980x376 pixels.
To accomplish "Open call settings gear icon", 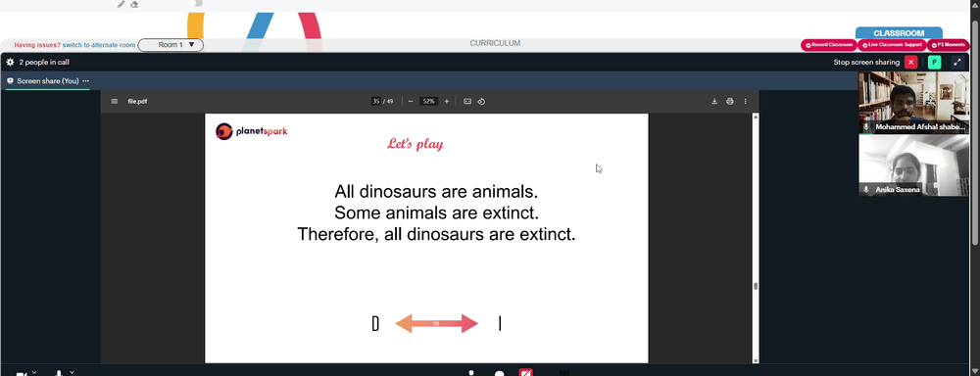I will pyautogui.click(x=10, y=63).
